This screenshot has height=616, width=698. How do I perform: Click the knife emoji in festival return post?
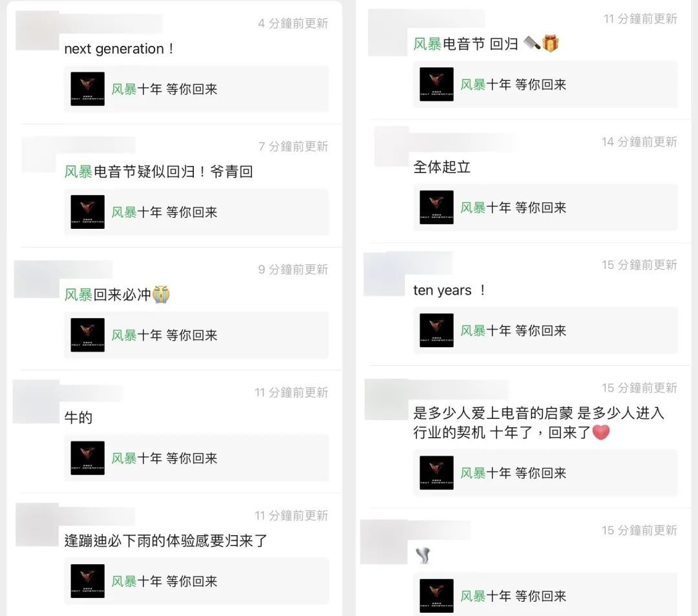[531, 43]
